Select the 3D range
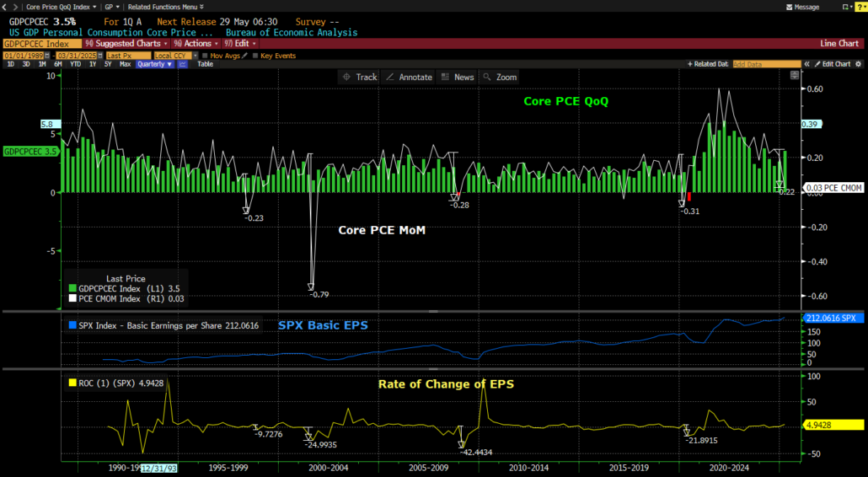Screen dimensions: 868x477 [x=26, y=64]
